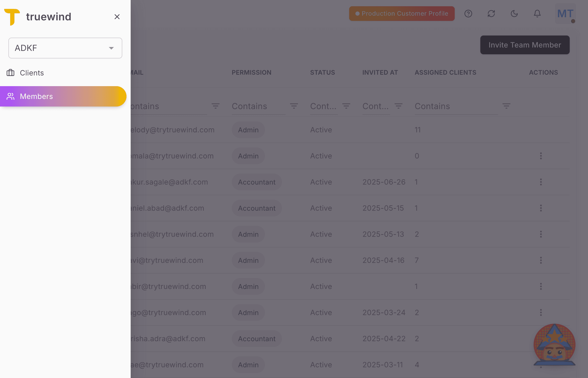Click the Production Customer Profile badge
588x378 pixels.
click(x=402, y=14)
